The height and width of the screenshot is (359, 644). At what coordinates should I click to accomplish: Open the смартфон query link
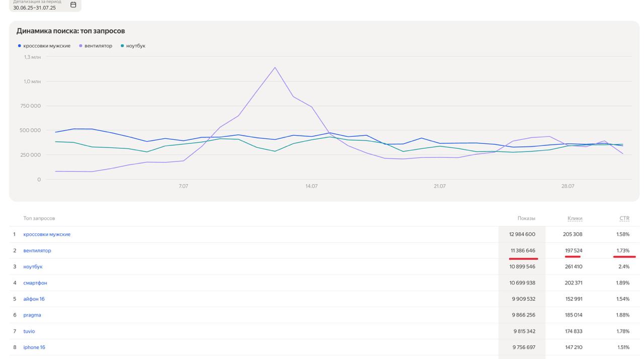35,283
